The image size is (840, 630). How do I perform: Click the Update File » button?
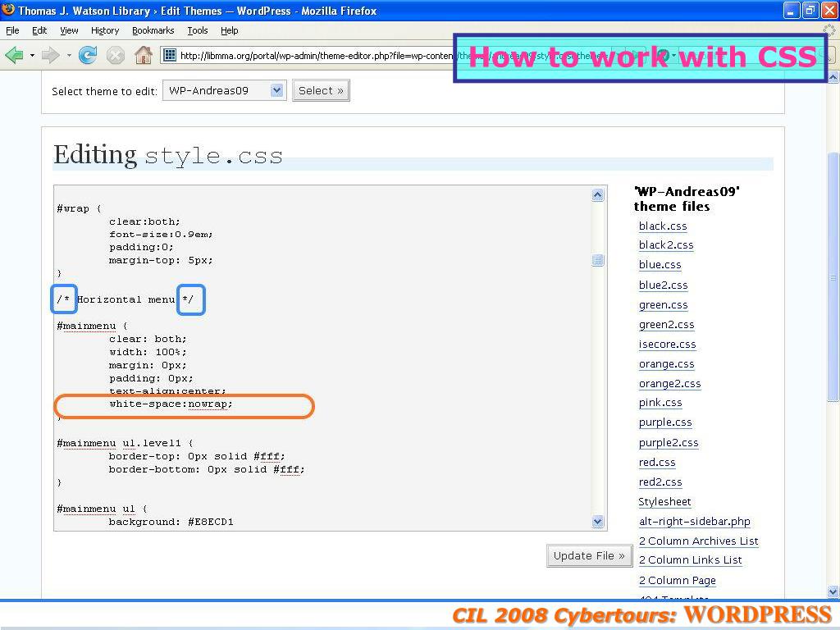[589, 555]
